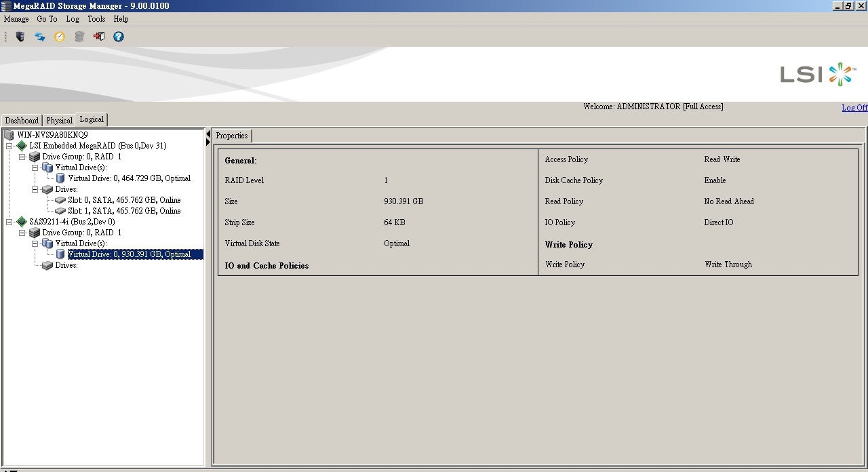The height and width of the screenshot is (472, 868).
Task: Click the blue cylinder icon of the 464.729 GB virtual drive
Action: [x=60, y=178]
